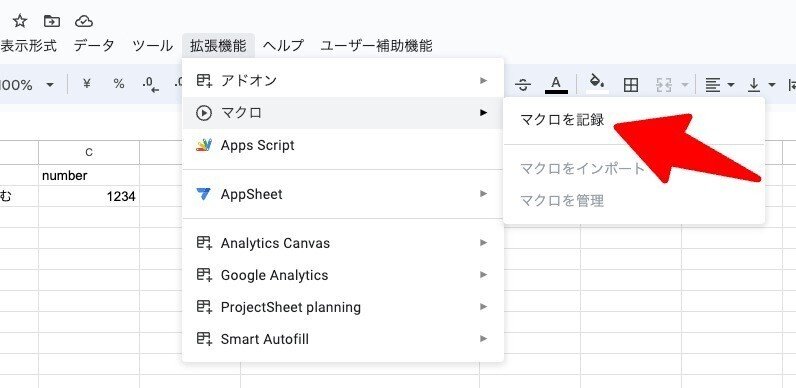Select the cell containing number

[x=89, y=175]
